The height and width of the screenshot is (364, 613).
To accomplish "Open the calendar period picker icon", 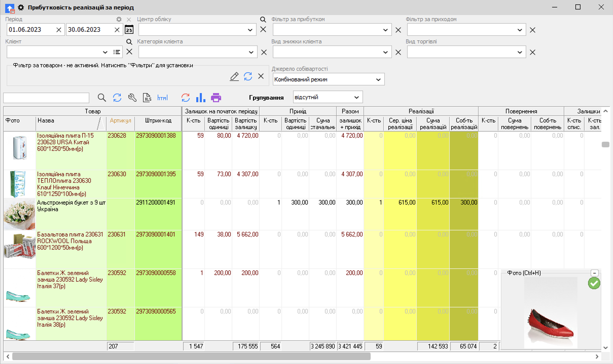I will pos(129,30).
